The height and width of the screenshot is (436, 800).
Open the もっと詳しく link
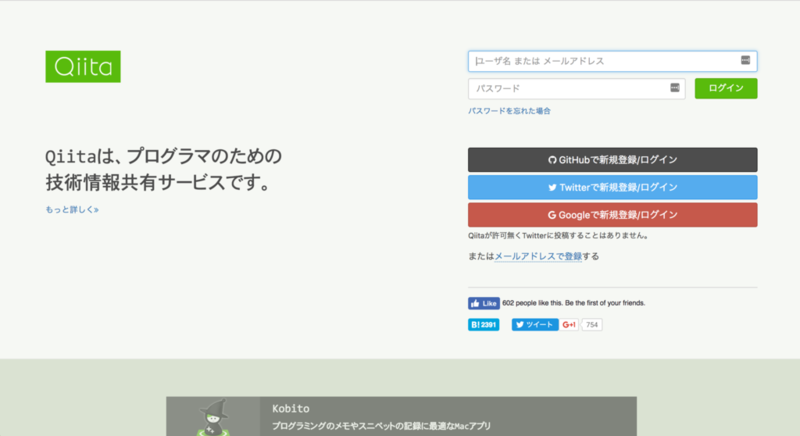[x=72, y=210]
